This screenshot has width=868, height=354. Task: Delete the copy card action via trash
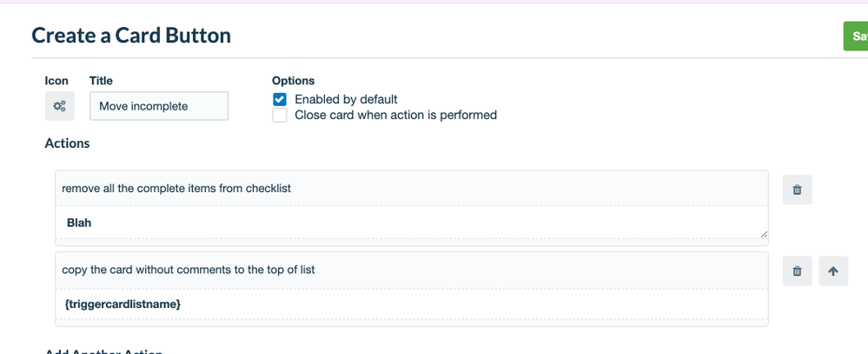tap(797, 271)
